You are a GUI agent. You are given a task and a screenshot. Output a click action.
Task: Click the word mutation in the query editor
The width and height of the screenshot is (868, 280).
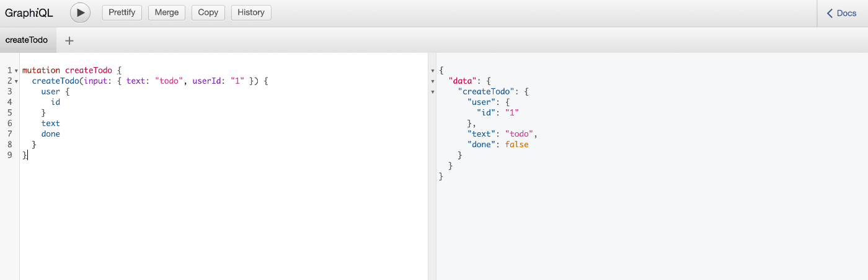(x=41, y=71)
